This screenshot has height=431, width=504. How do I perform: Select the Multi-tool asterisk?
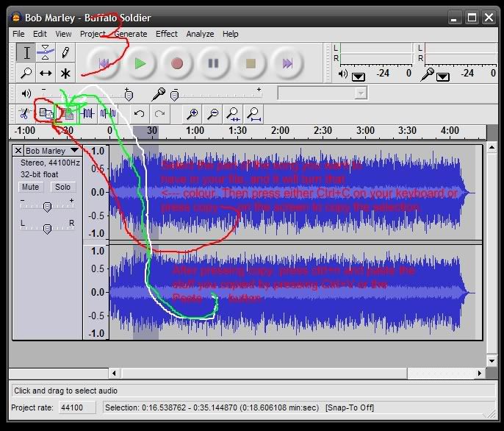coord(65,73)
